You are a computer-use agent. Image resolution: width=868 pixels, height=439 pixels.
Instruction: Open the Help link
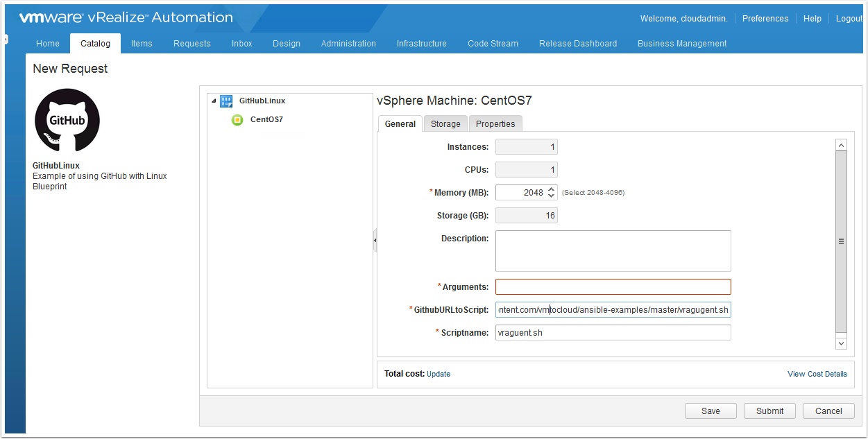pos(812,19)
